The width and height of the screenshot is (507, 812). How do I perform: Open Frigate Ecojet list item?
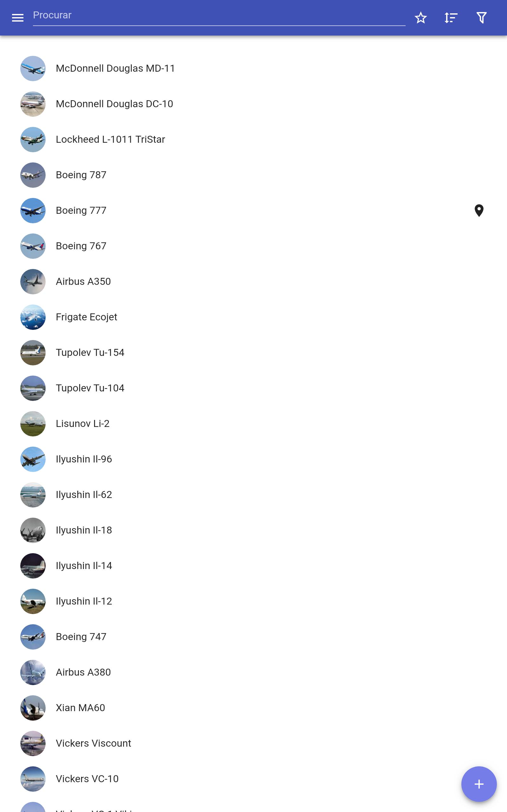click(x=253, y=317)
